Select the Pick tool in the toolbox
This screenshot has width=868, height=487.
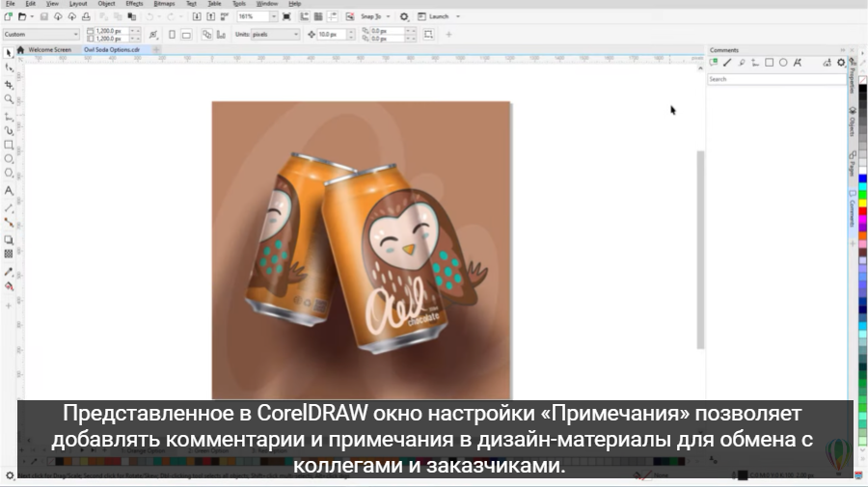[x=9, y=53]
